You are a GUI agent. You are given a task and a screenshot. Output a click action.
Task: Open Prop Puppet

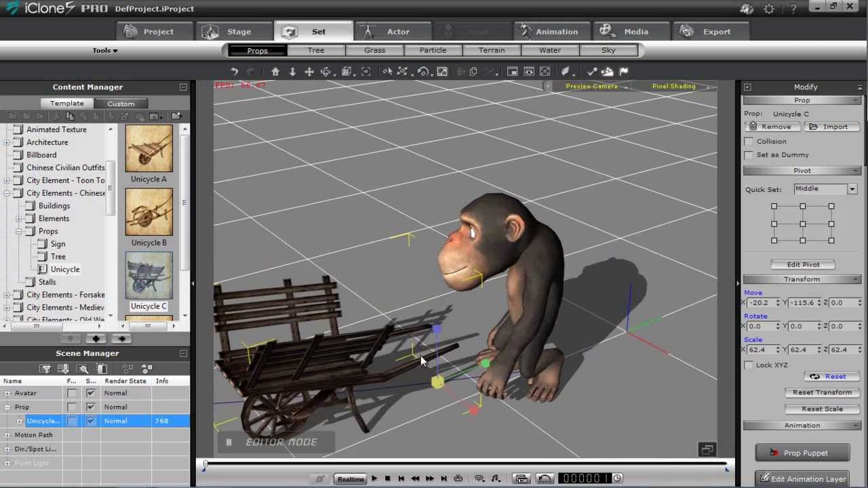click(802, 453)
